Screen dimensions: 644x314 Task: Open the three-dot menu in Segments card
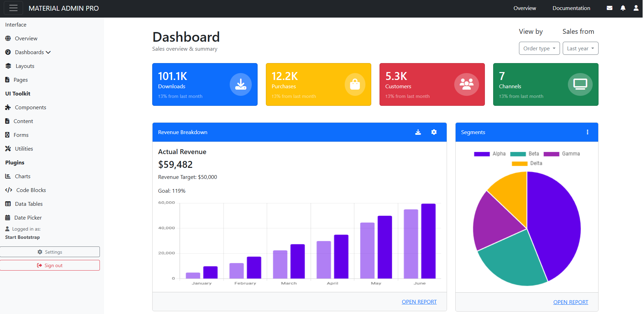pos(588,132)
